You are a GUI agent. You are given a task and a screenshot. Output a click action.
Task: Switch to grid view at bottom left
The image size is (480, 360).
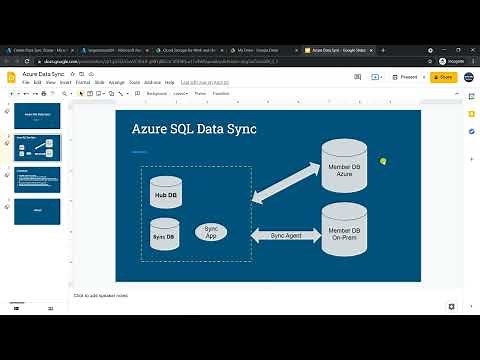pyautogui.click(x=50, y=308)
